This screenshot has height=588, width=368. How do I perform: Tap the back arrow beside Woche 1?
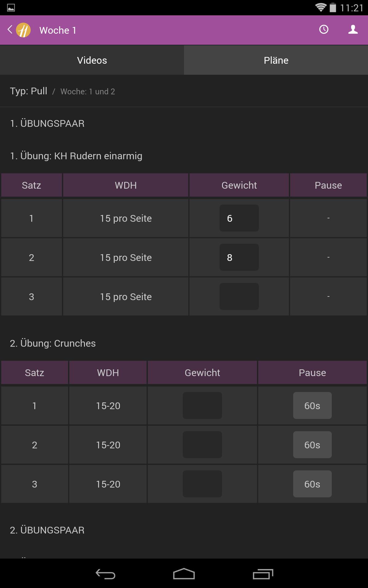10,30
